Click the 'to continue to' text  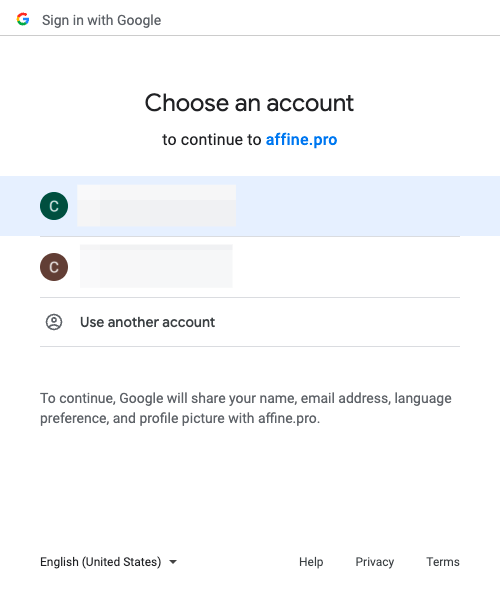pyautogui.click(x=212, y=140)
